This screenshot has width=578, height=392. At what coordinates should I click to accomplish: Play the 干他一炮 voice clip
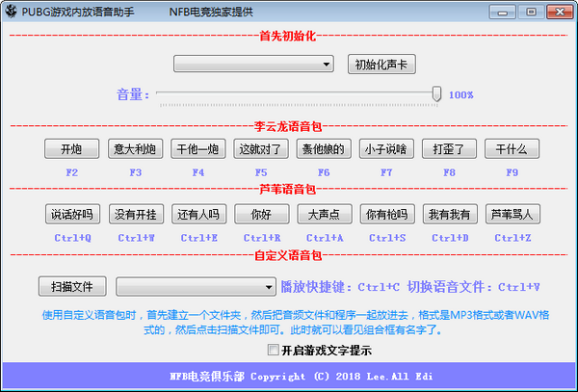pos(197,149)
